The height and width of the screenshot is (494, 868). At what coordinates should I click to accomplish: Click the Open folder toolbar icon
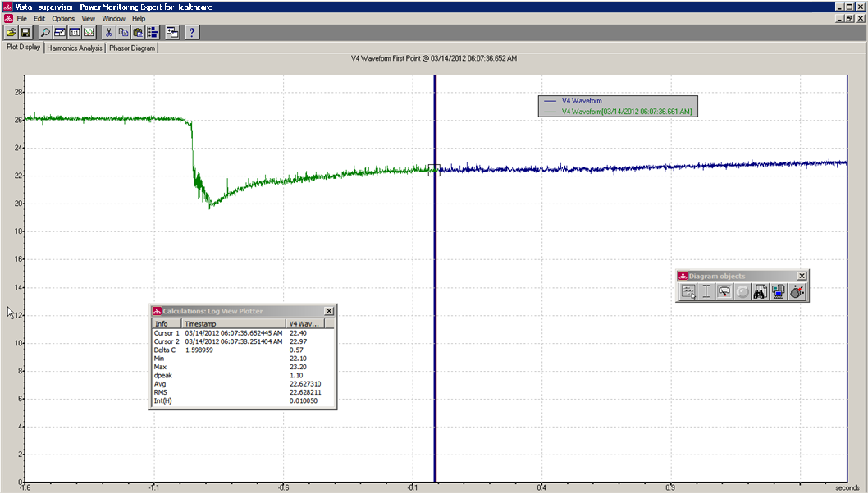(11, 33)
